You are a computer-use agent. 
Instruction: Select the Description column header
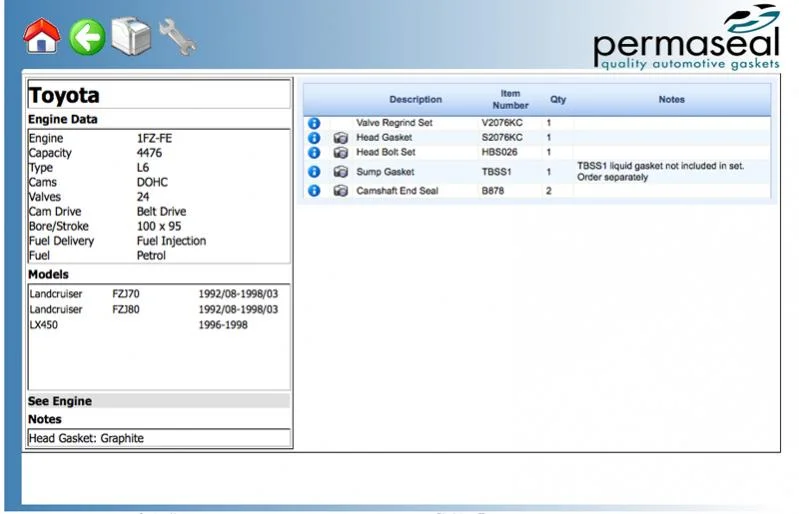pos(415,99)
